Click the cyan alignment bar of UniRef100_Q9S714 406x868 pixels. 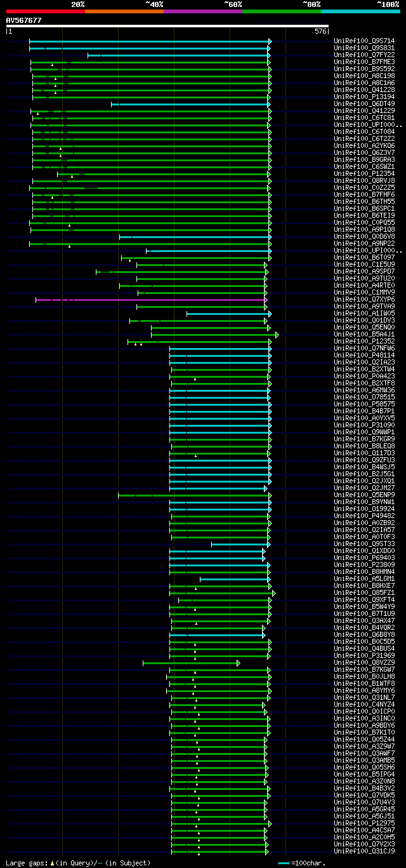point(150,41)
